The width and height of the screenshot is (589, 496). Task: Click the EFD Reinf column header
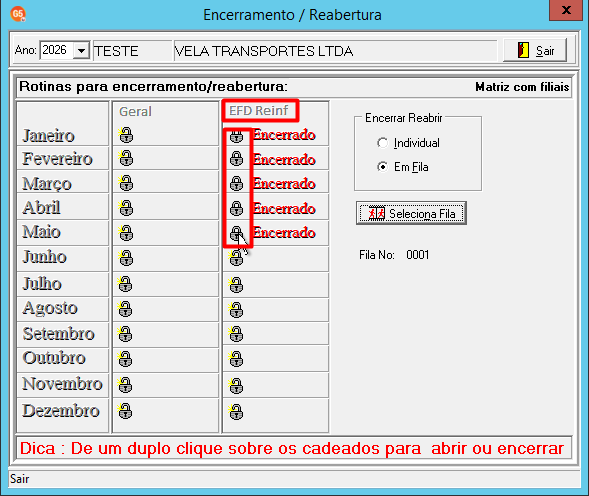coord(258,110)
